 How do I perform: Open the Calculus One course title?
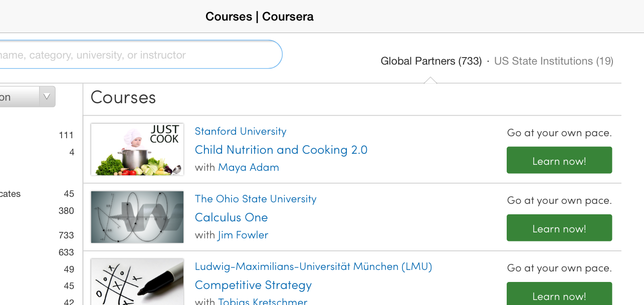tap(232, 217)
